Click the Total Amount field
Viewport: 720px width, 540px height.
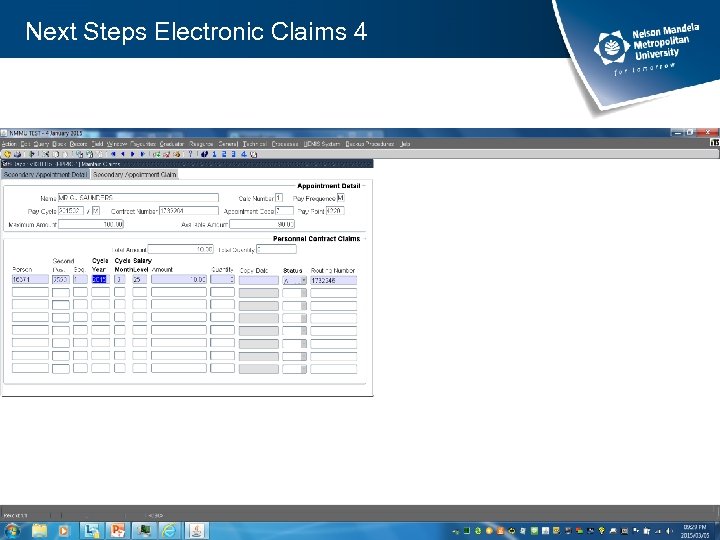coord(180,249)
